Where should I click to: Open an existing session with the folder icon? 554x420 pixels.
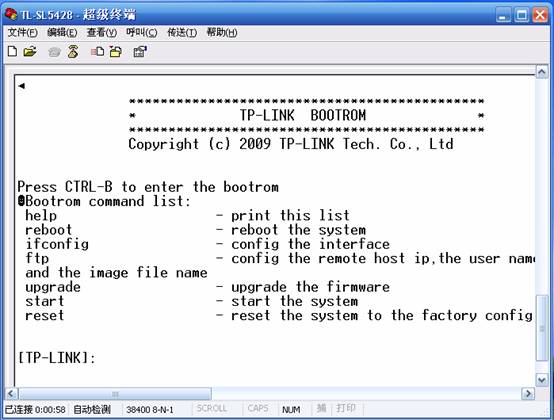pos(30,52)
